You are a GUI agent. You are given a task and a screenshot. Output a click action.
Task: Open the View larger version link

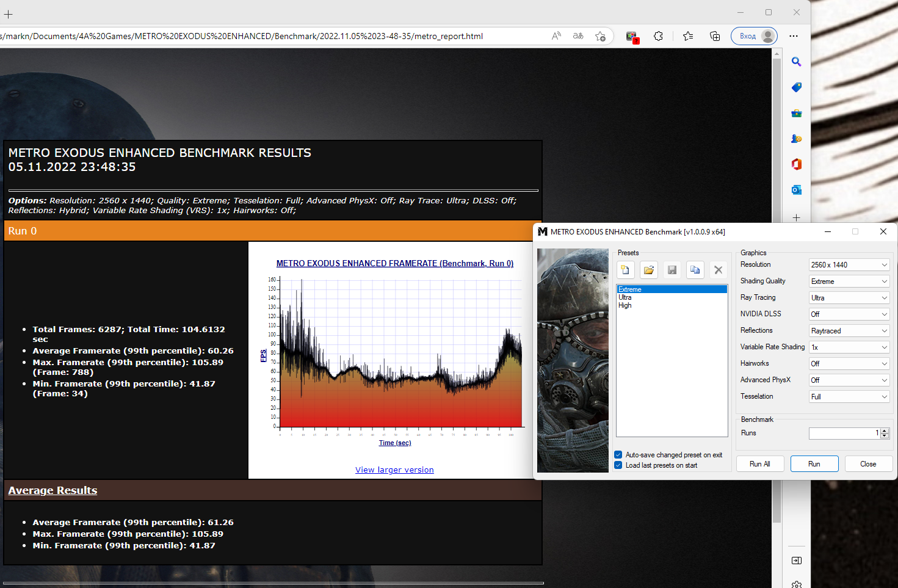tap(394, 470)
